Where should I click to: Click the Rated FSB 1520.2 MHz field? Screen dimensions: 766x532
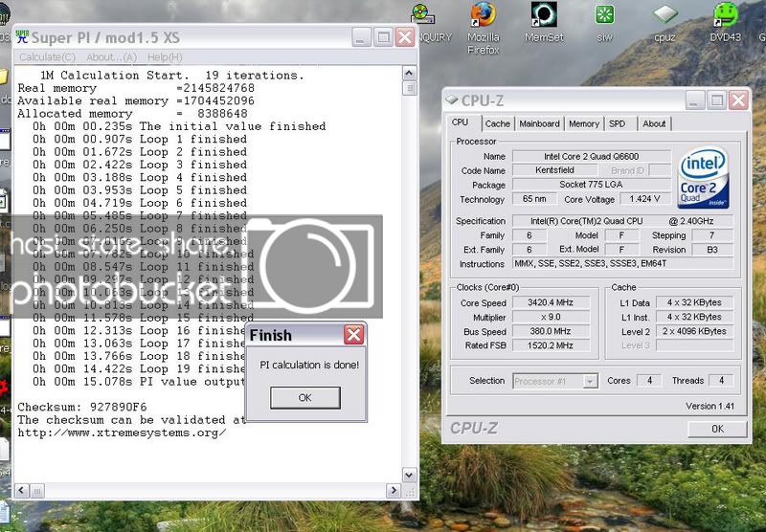tap(551, 345)
